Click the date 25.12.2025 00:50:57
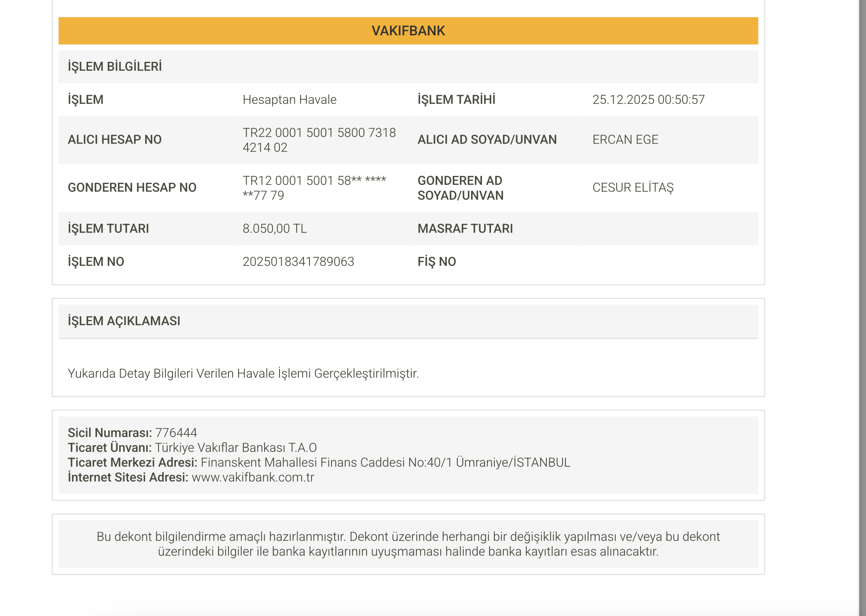 pos(648,100)
